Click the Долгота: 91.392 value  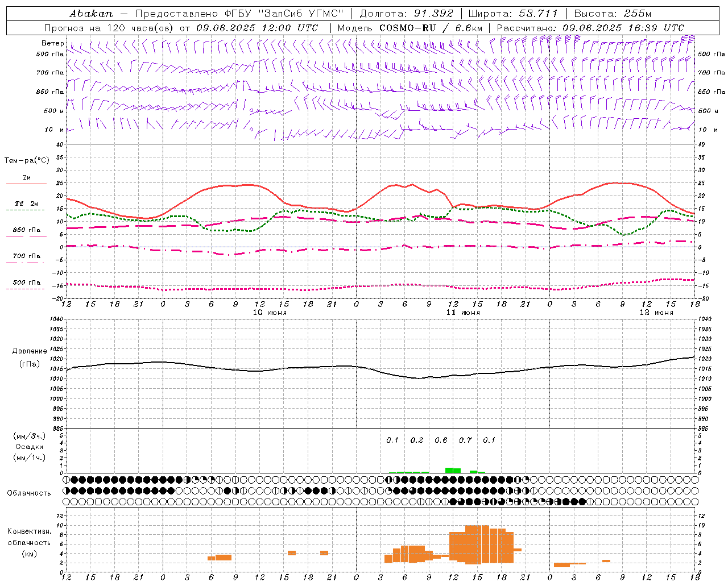[407, 14]
